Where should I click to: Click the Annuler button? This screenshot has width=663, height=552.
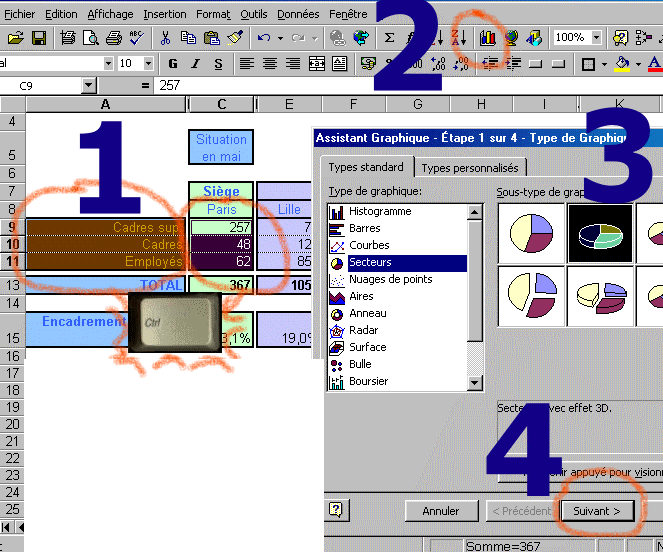point(441,511)
